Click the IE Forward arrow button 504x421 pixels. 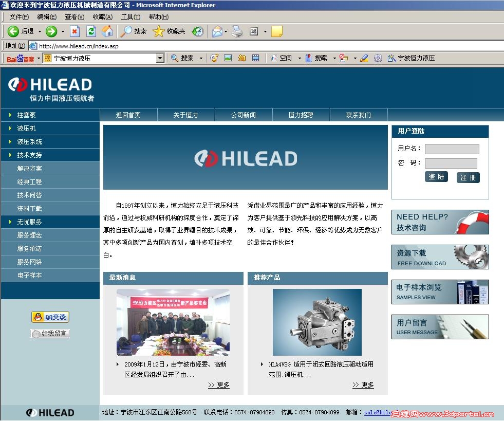51,31
